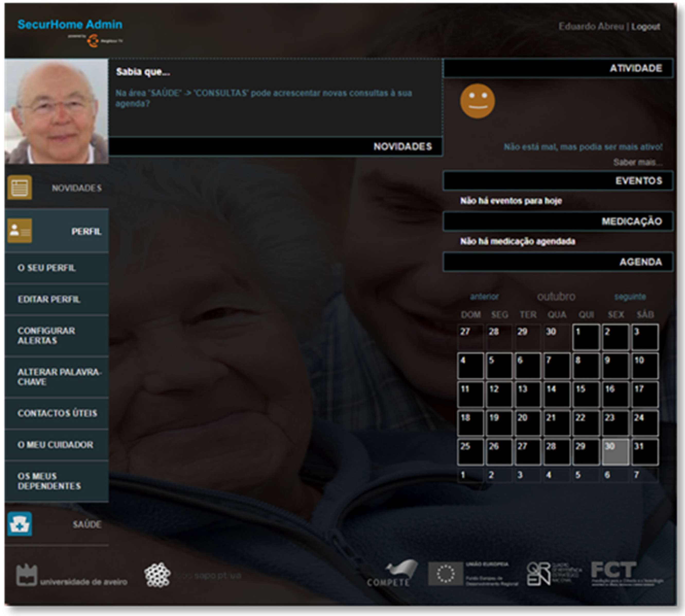
Task: Open O SEU PERFIL submenu item
Action: (47, 268)
